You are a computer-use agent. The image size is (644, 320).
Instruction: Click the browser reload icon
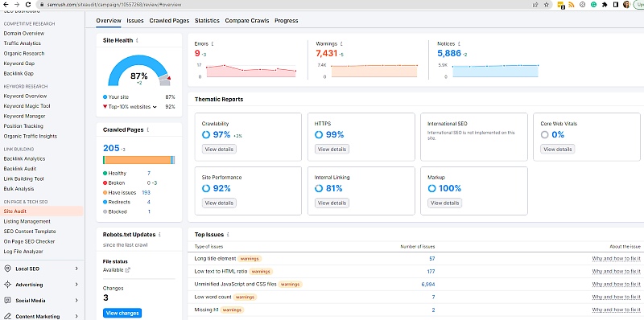[x=28, y=5]
